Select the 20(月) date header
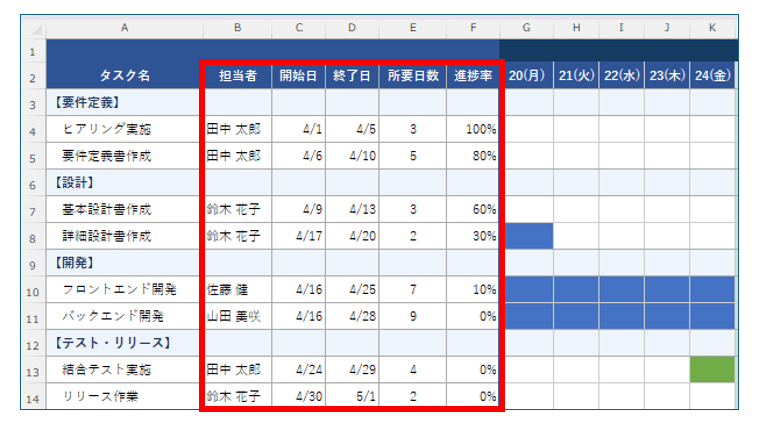Viewport: 757px width, 428px height. tap(528, 75)
